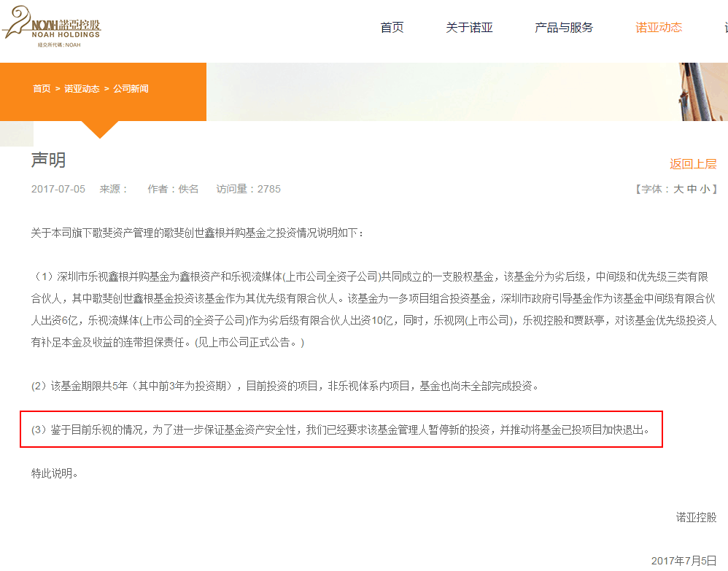Click the 首页 breadcrumb link

tap(42, 88)
